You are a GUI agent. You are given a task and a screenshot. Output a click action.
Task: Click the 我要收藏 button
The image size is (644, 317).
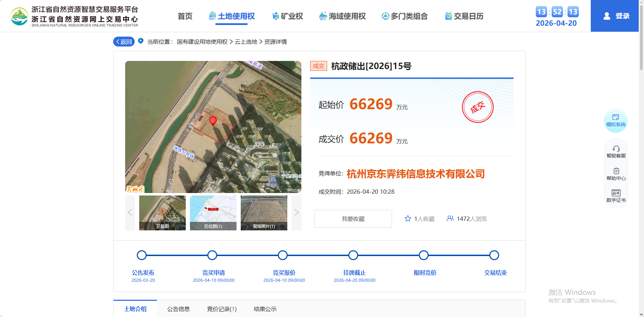click(353, 219)
